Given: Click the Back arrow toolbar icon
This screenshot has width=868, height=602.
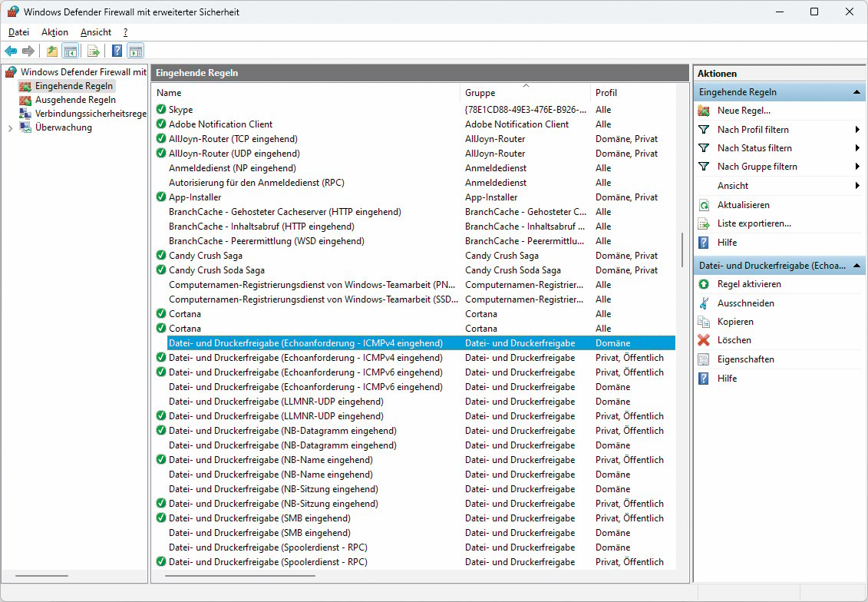Looking at the screenshot, I should (11, 51).
